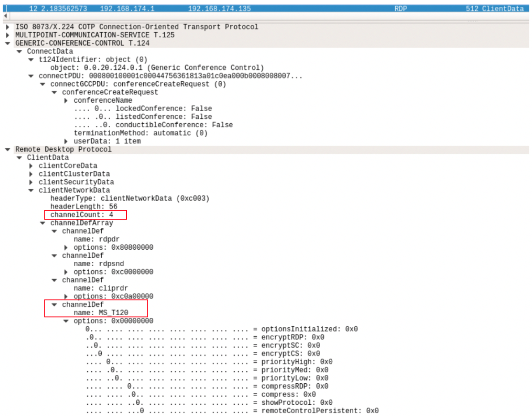This screenshot has width=532, height=416.
Task: Collapse connectGCCPDU conferenceCreateRequest node
Action: click(43, 84)
